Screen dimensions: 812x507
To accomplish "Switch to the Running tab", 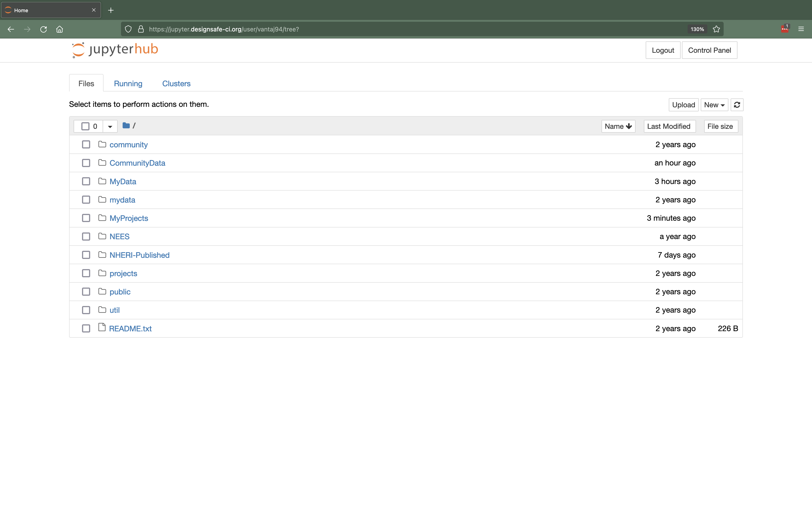I will click(x=128, y=84).
